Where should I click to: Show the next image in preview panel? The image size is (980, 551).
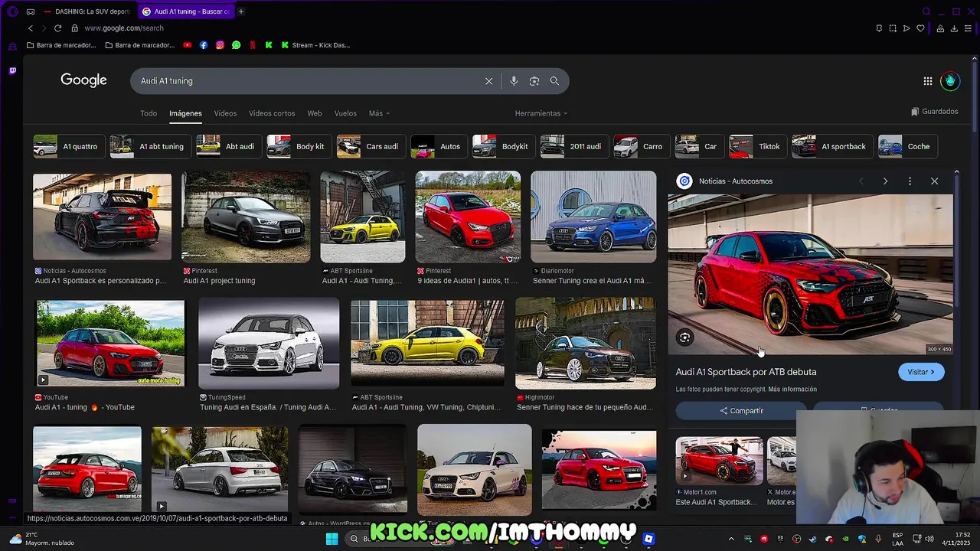[885, 181]
